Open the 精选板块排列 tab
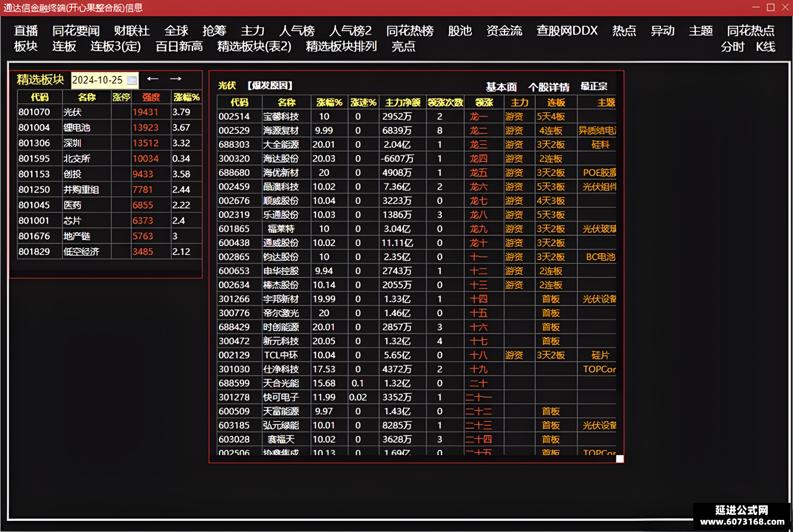 click(342, 47)
